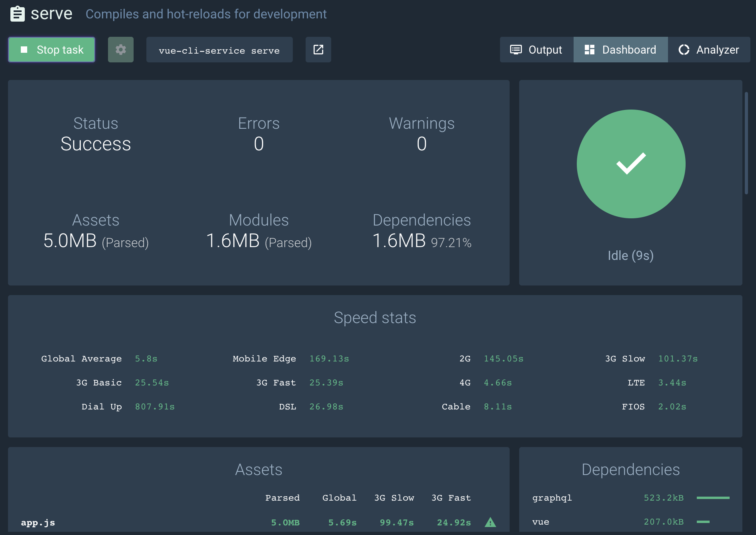Click the 3G Slow column header
Image resolution: width=756 pixels, height=535 pixels.
coord(394,498)
